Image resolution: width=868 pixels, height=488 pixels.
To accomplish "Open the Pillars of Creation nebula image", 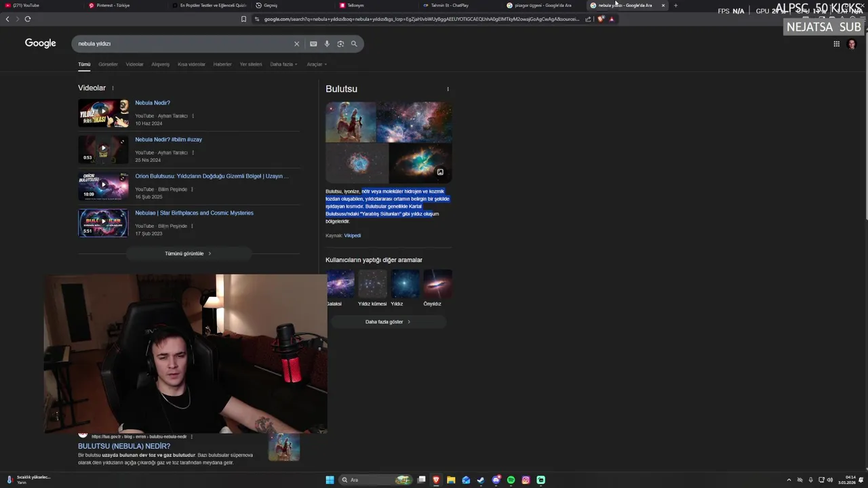I will click(351, 122).
